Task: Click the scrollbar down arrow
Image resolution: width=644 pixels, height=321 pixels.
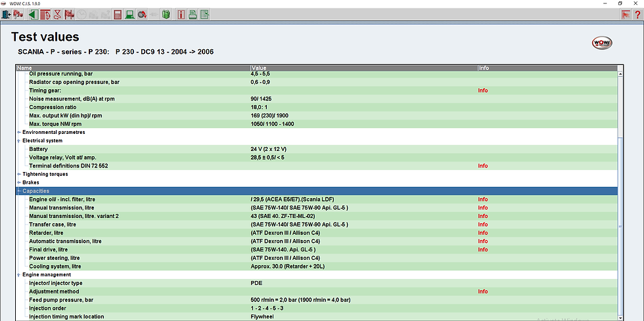Action: pos(620,317)
